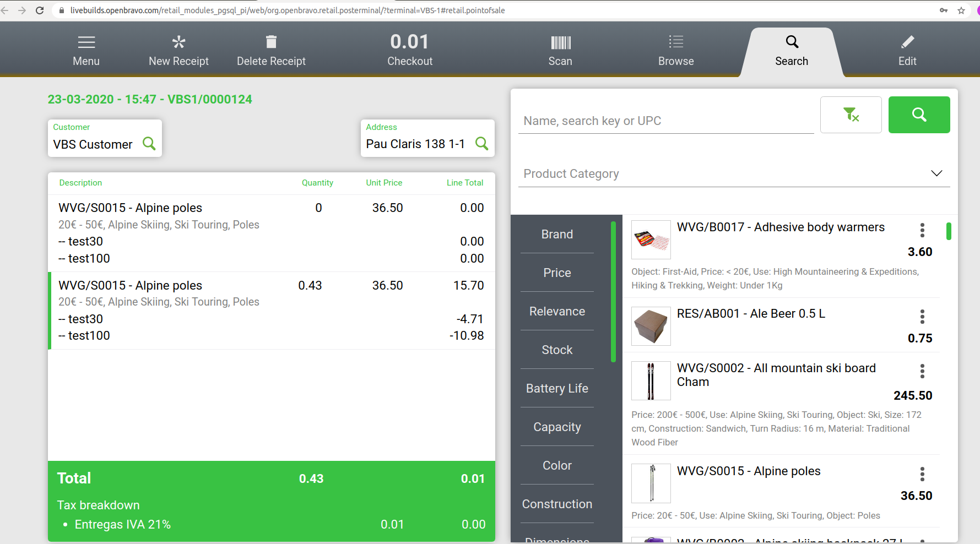This screenshot has width=980, height=544.
Task: Click the browser saved password key icon
Action: pyautogui.click(x=944, y=10)
